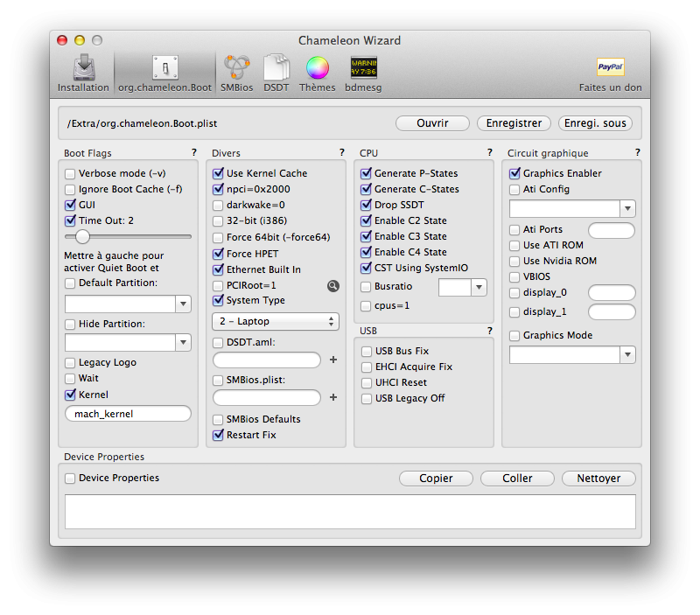Viewport: 700px width, 615px height.
Task: Open the Installation toolbar section
Action: 83,70
